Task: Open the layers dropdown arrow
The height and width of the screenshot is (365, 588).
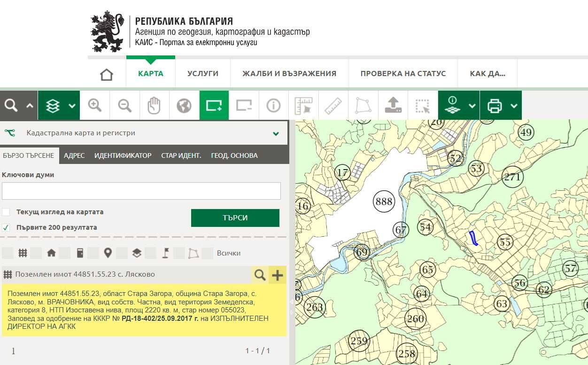Action: 72,106
